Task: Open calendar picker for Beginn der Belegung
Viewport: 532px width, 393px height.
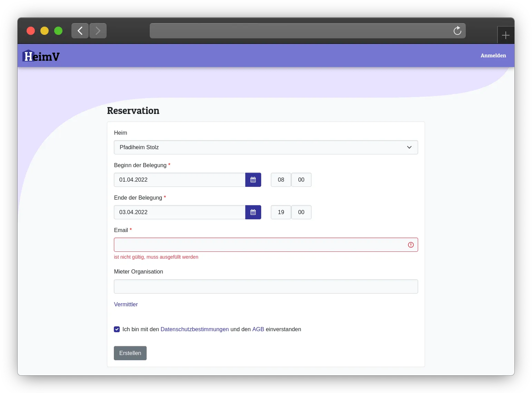Action: pyautogui.click(x=253, y=180)
